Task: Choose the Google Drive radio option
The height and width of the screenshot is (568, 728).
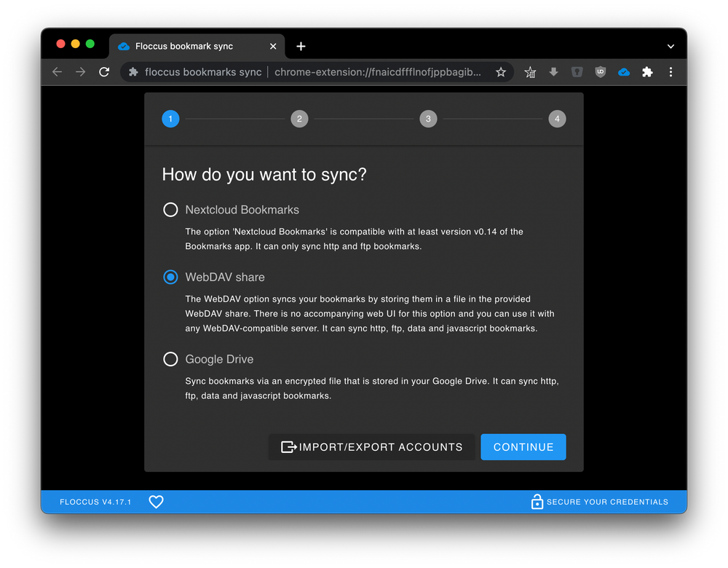Action: pyautogui.click(x=170, y=359)
